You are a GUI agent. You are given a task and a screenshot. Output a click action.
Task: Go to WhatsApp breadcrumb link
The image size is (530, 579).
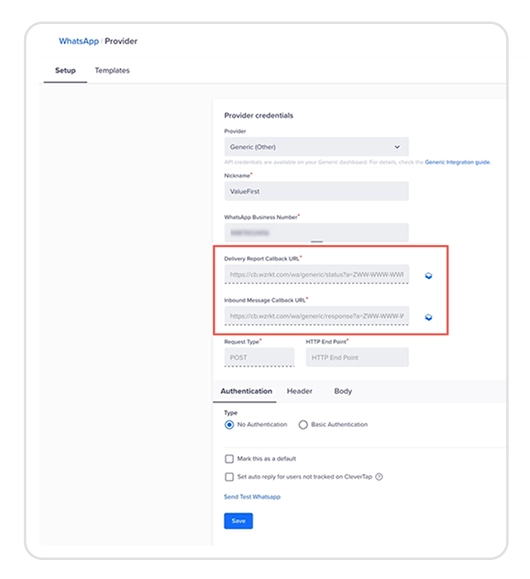click(x=79, y=41)
